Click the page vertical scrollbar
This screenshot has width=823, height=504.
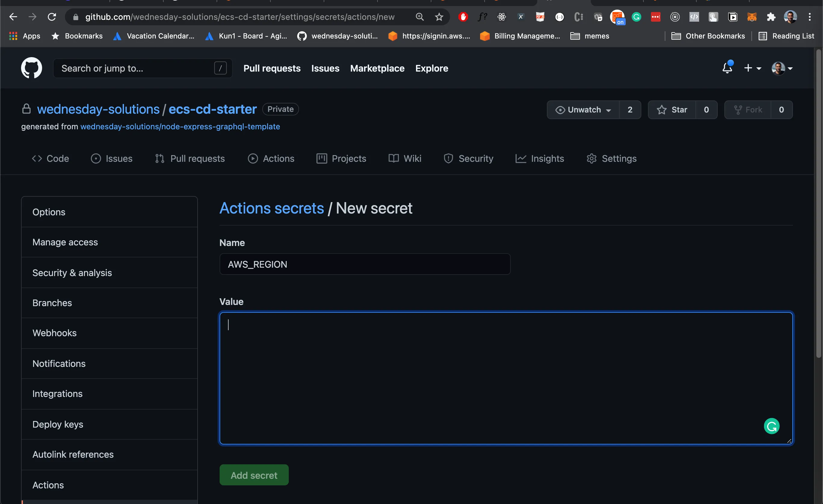818,204
